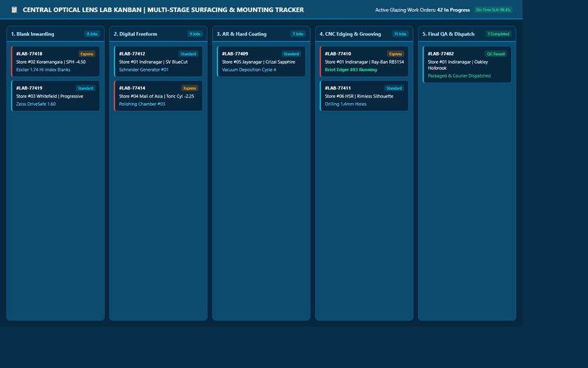Click the 11 Jobs badge on CNC Edging
588x368 pixels.
401,34
